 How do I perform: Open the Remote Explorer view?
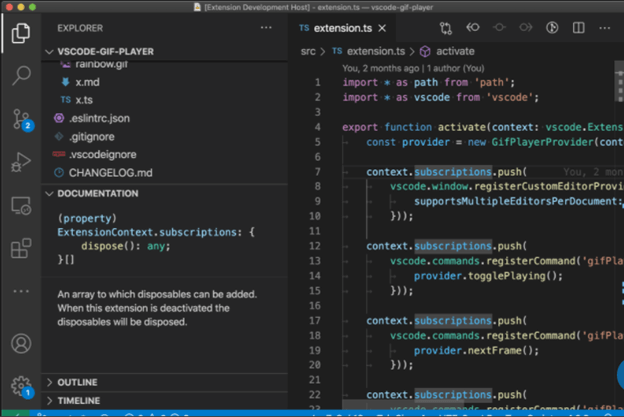tap(21, 206)
